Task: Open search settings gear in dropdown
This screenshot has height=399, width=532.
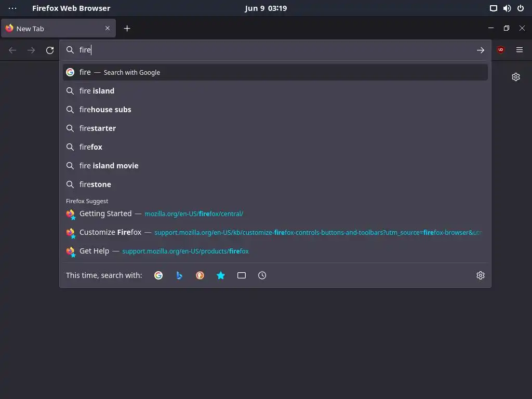Action: [481, 275]
